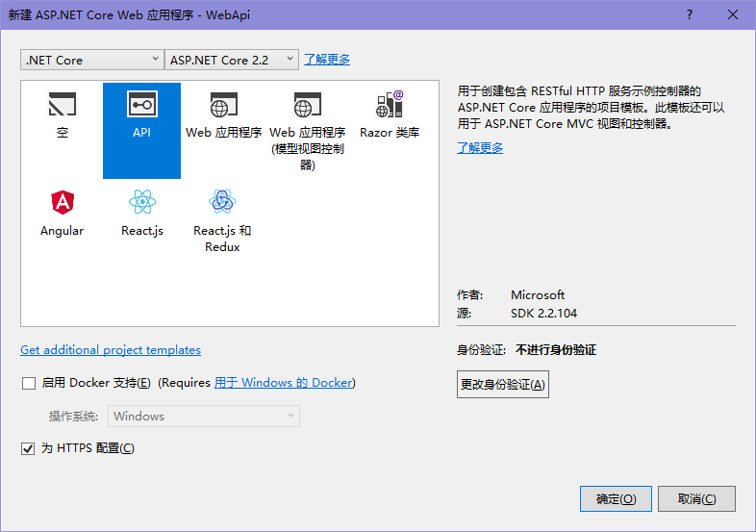The image size is (756, 532).
Task: Click the 不进行身份验证 authentication value
Action: [x=556, y=349]
